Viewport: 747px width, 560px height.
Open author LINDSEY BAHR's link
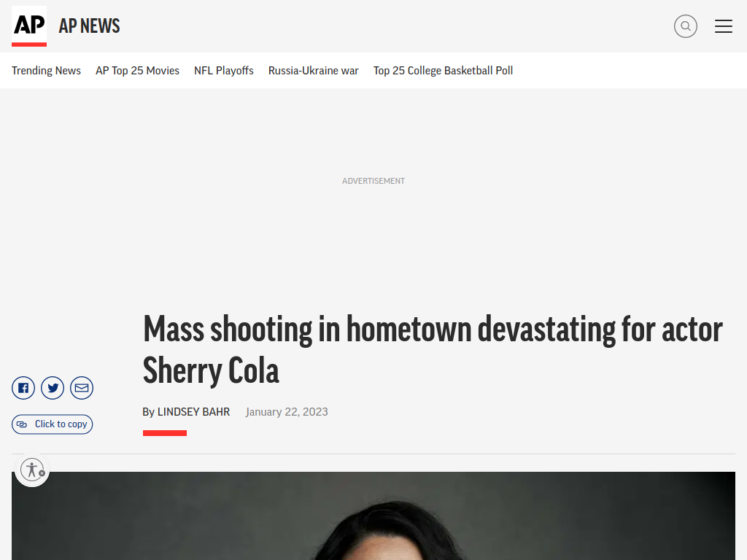193,412
